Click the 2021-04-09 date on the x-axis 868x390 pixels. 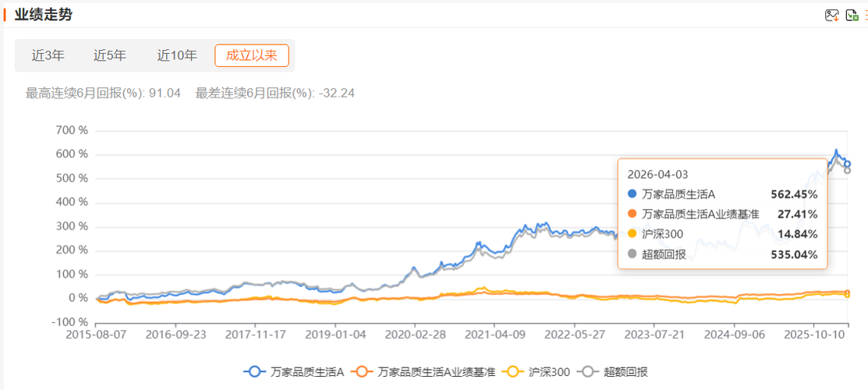(494, 333)
